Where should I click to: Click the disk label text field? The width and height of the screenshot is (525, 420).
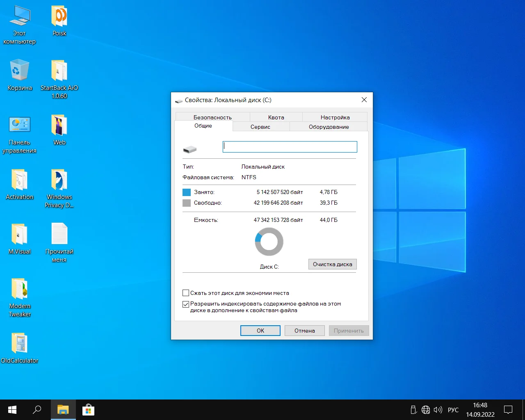click(x=290, y=147)
